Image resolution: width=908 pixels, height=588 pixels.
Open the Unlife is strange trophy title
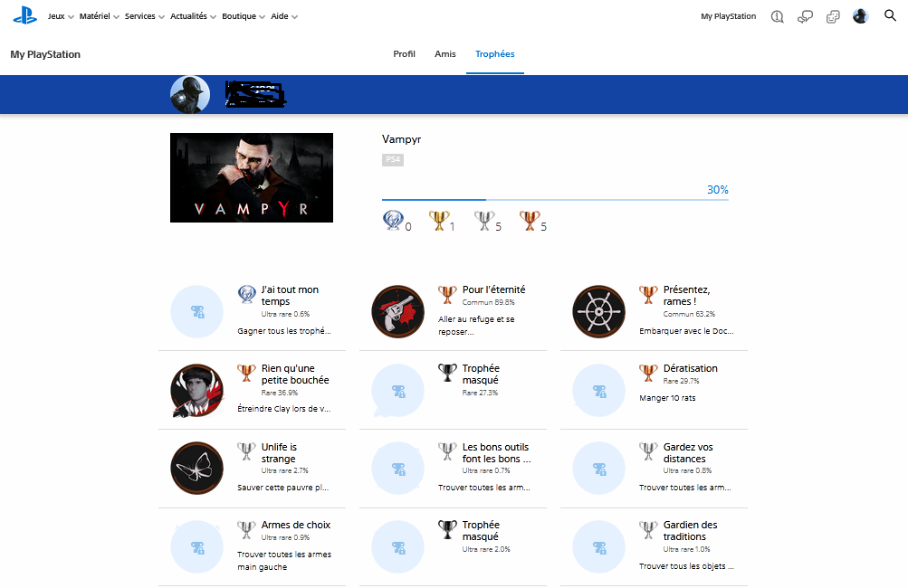(x=279, y=452)
